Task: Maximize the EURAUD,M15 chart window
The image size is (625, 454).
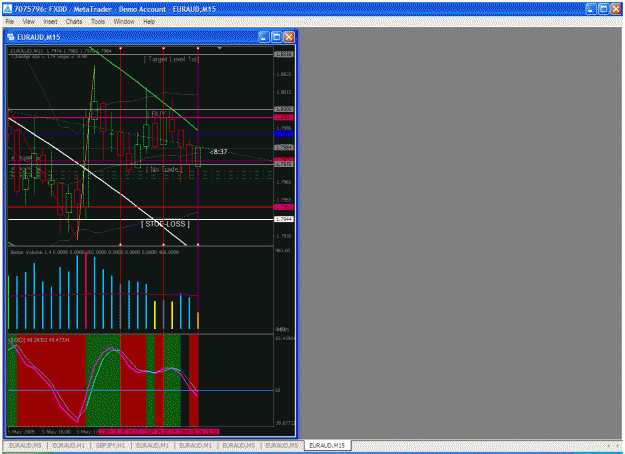Action: tap(276, 37)
